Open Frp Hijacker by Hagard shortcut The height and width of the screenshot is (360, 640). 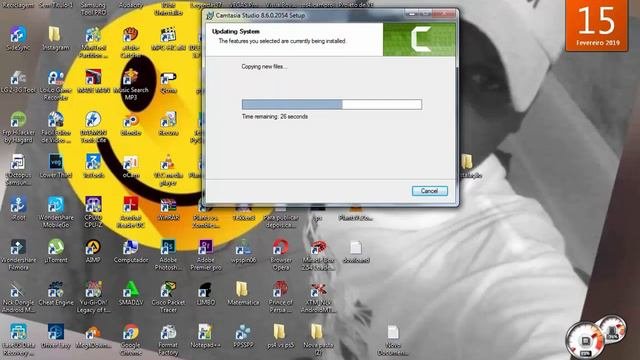(x=18, y=128)
